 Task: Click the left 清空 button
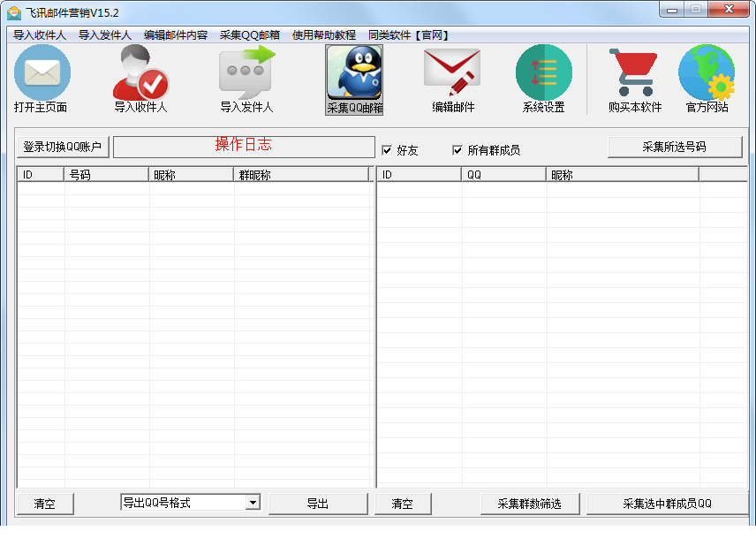[45, 504]
